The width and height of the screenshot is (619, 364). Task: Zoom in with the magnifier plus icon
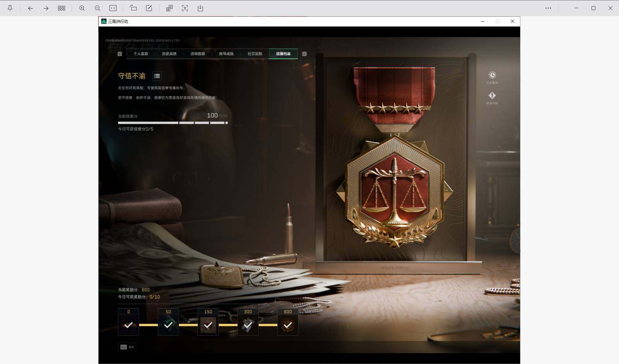[x=82, y=8]
